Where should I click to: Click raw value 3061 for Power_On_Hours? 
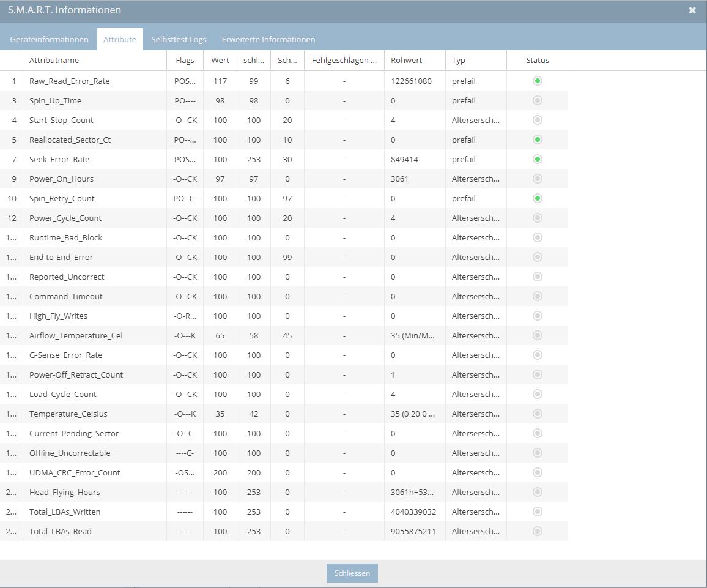coord(399,179)
